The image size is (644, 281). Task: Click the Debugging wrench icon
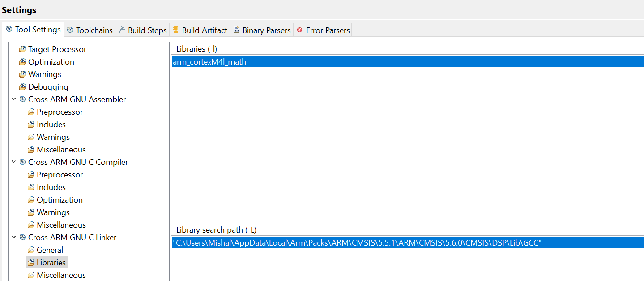pyautogui.click(x=22, y=86)
